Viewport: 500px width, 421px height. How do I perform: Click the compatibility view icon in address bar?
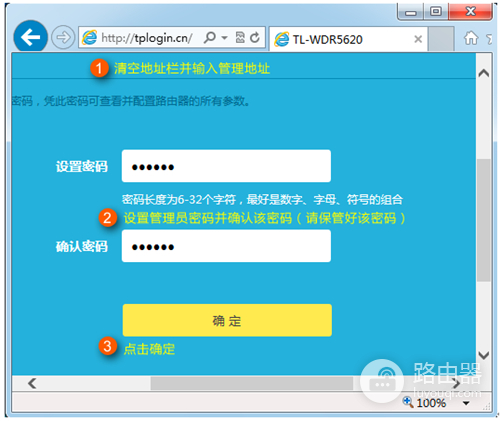(240, 37)
